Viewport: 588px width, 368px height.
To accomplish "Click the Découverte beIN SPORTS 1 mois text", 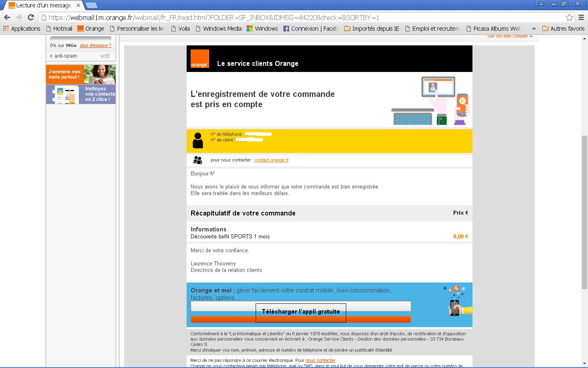I will point(230,236).
